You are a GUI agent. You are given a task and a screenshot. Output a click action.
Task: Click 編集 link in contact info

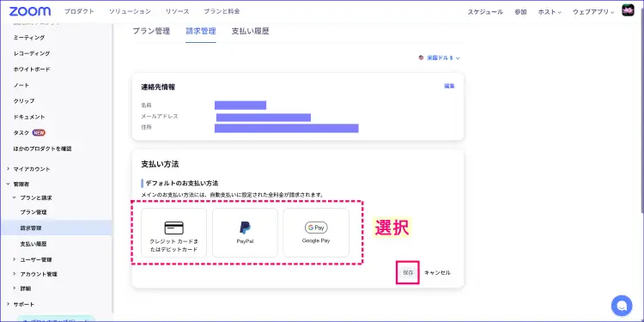(x=449, y=86)
